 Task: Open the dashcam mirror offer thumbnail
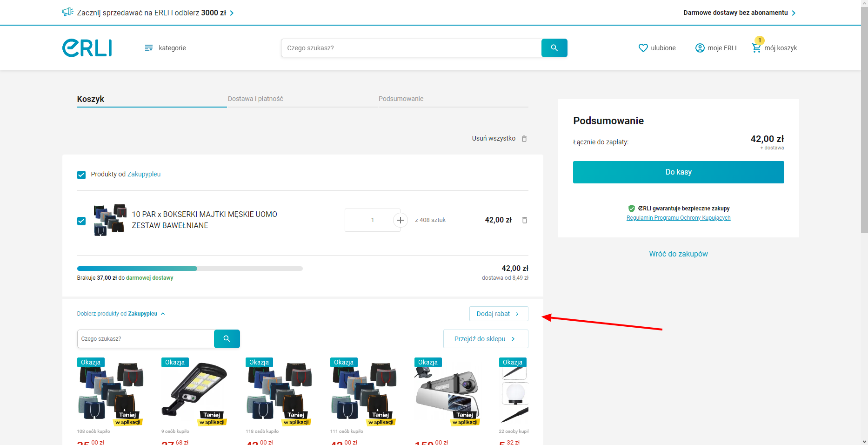pyautogui.click(x=448, y=392)
